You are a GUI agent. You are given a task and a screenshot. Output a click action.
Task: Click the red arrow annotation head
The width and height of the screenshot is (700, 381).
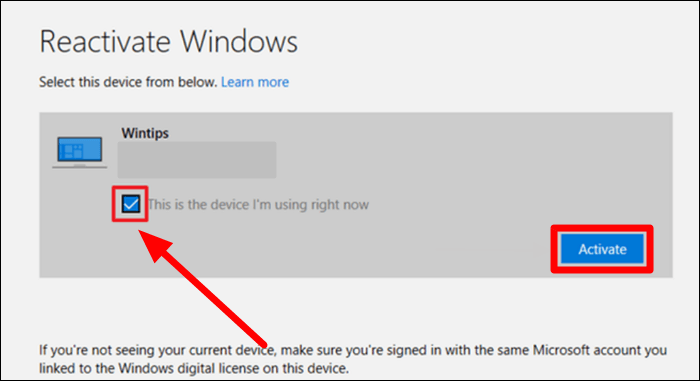coord(154,246)
